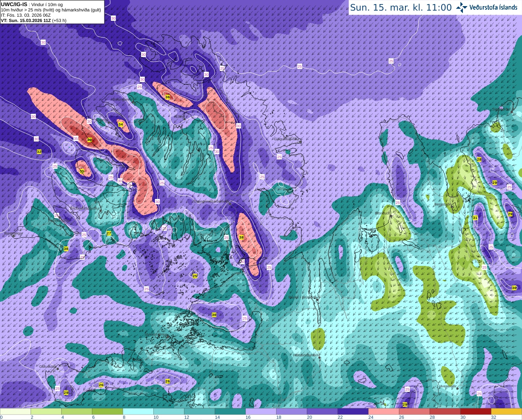Click the Patreksfjörður station label

tap(60, 220)
